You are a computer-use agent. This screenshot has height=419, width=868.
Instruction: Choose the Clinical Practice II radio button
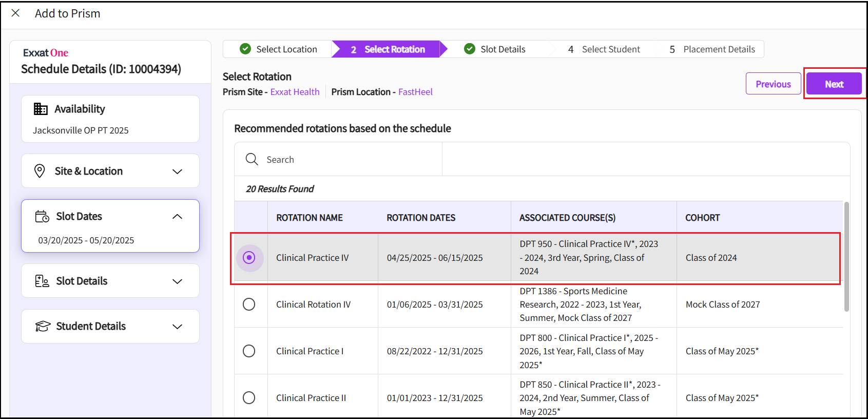coord(249,398)
